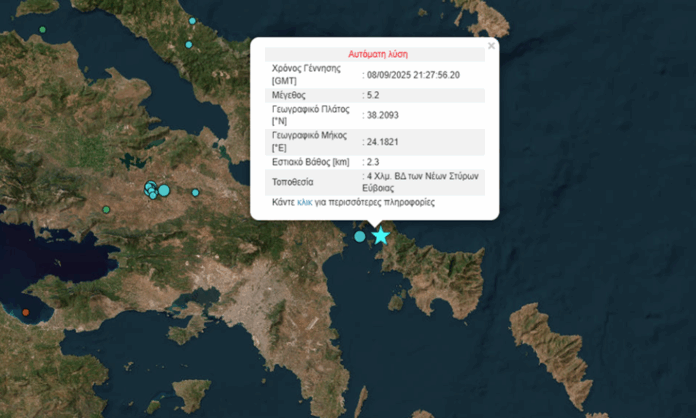Click the largest cyan circle in the cluster
Screen dimensions: 696x418
click(164, 190)
